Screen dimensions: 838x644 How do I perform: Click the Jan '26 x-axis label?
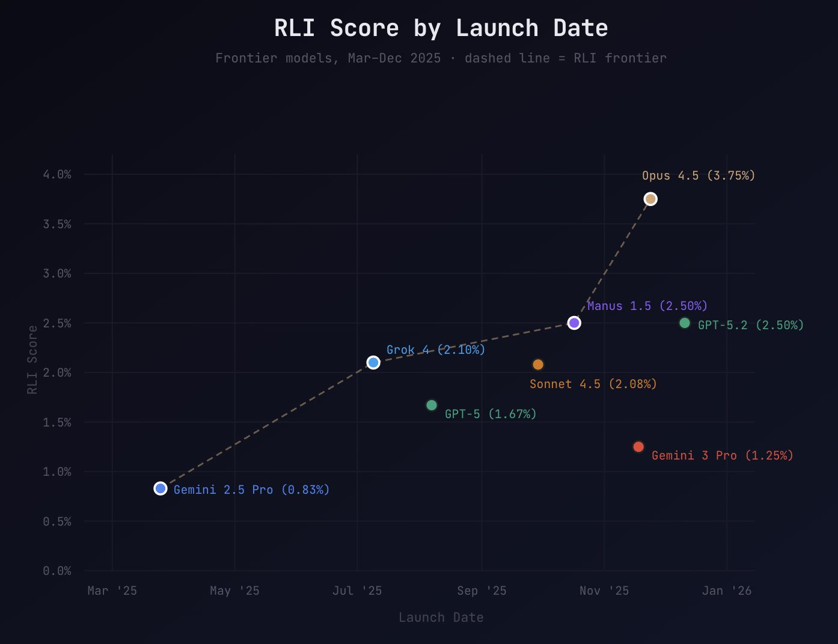(x=727, y=591)
